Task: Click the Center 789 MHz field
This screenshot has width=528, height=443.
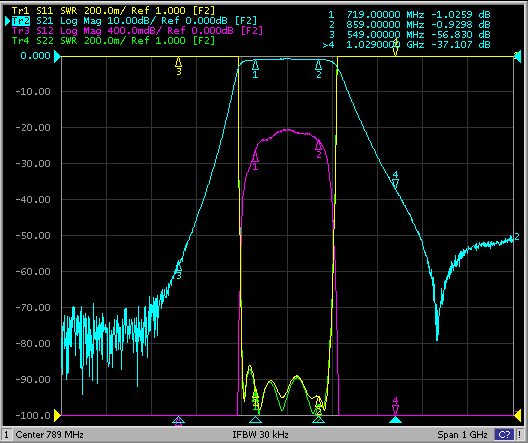Action: pyautogui.click(x=50, y=435)
